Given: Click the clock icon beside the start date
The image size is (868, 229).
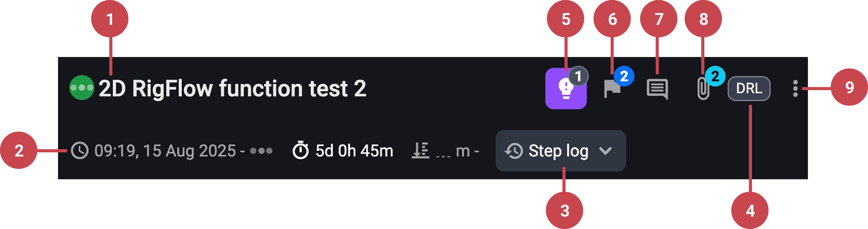Looking at the screenshot, I should (x=79, y=151).
